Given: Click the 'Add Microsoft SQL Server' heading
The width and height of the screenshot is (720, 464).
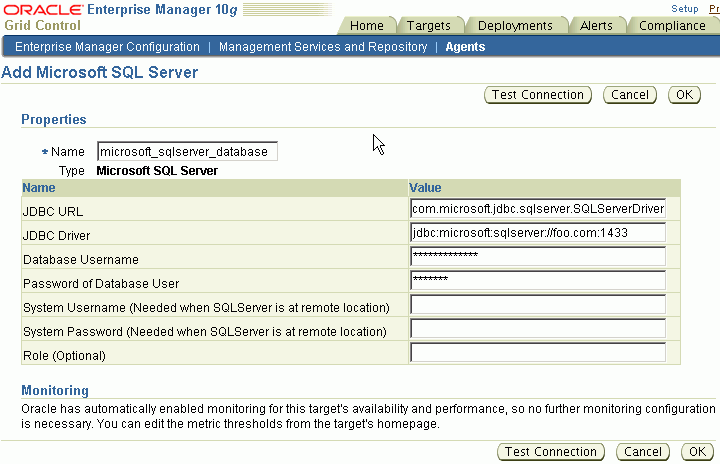Looking at the screenshot, I should (100, 73).
